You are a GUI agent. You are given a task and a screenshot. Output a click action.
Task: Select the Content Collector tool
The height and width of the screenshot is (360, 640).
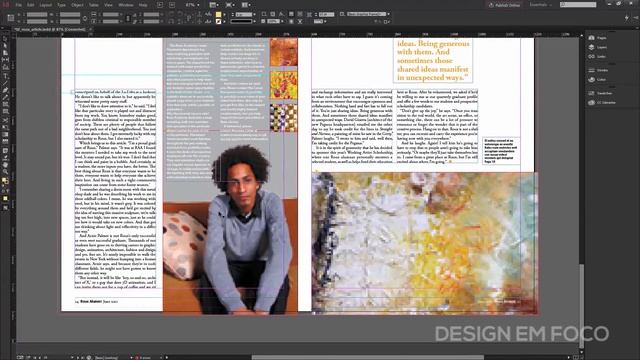(x=5, y=67)
